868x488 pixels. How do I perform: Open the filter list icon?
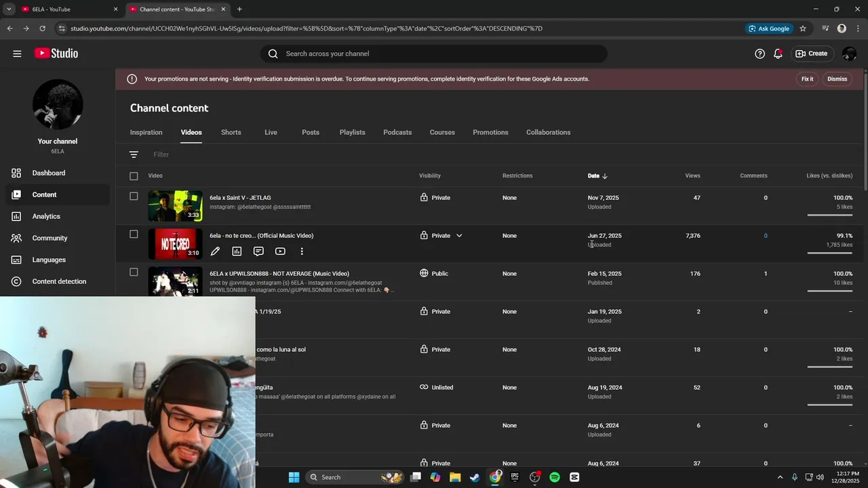coord(134,155)
